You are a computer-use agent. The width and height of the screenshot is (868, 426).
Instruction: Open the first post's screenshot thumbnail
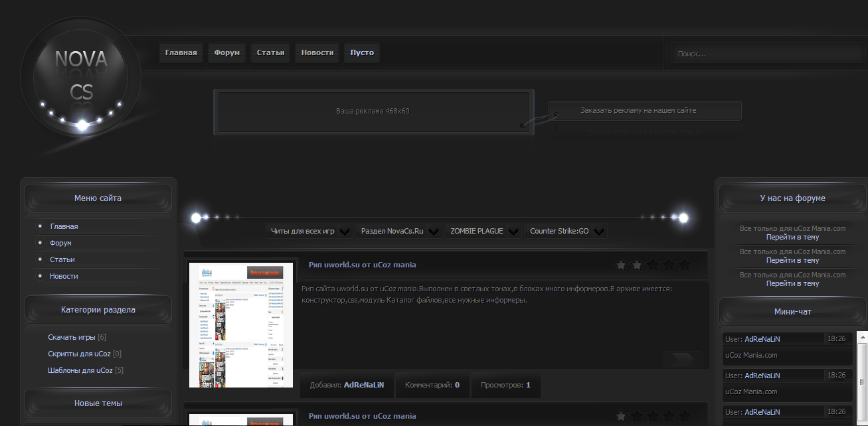(241, 325)
